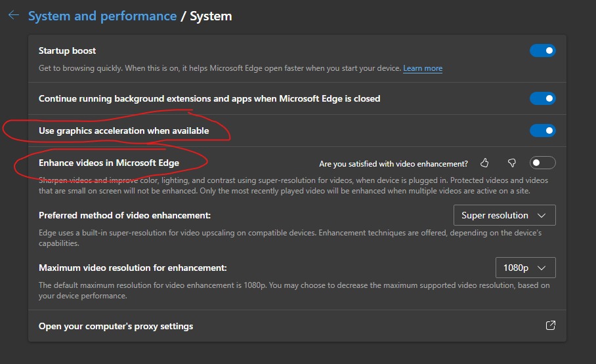Click the chevron on the Super resolution box
Image resolution: width=596 pixels, height=364 pixels.
tap(542, 215)
